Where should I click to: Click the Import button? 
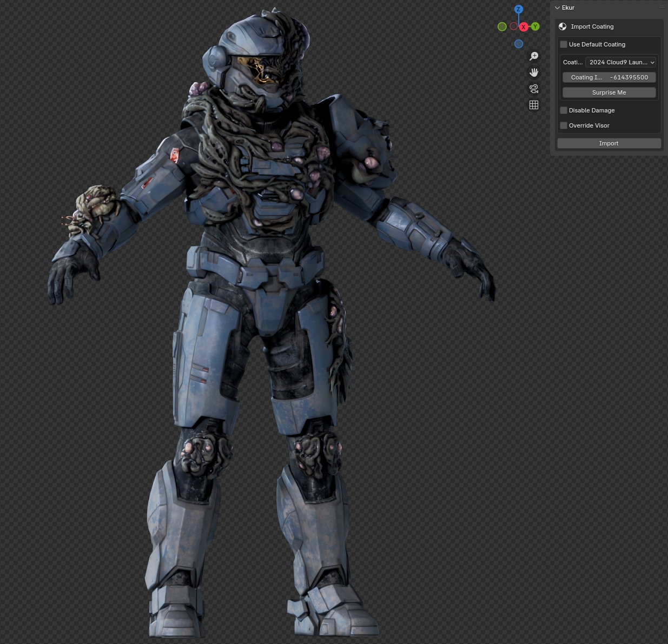[x=609, y=143]
